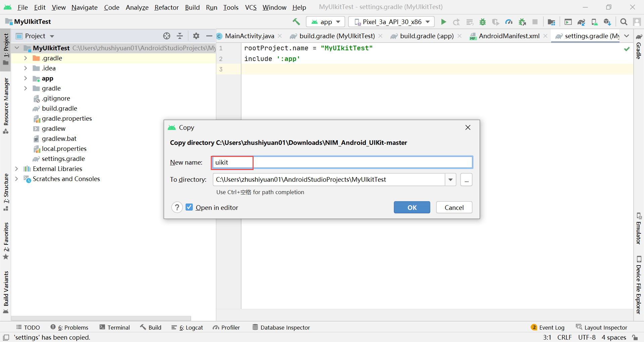Switch to build.gradle (:app) tab

[x=427, y=36]
